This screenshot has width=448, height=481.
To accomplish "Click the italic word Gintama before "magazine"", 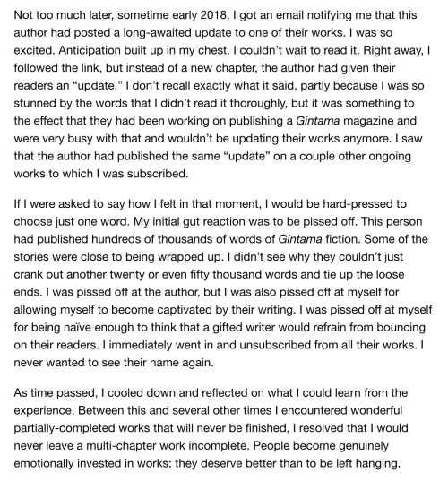I will click(x=317, y=121).
